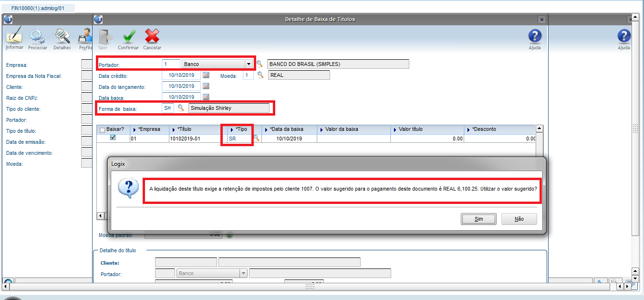The width and height of the screenshot is (644, 300).
Task: Click Não in the Logix dialog
Action: [519, 219]
